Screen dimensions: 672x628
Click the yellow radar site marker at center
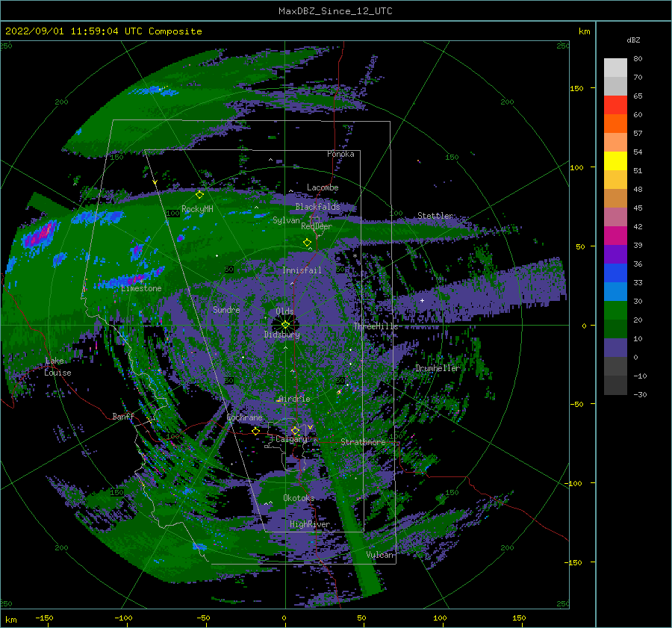[285, 325]
